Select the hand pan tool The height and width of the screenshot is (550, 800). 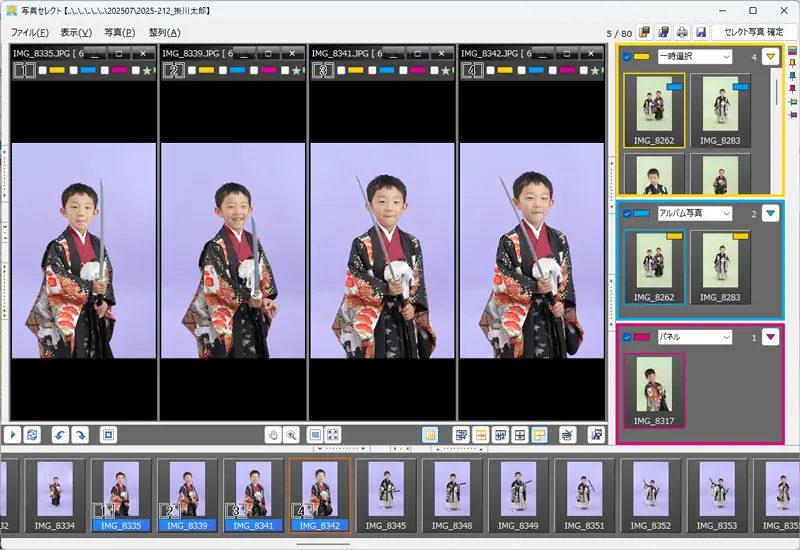(273, 435)
